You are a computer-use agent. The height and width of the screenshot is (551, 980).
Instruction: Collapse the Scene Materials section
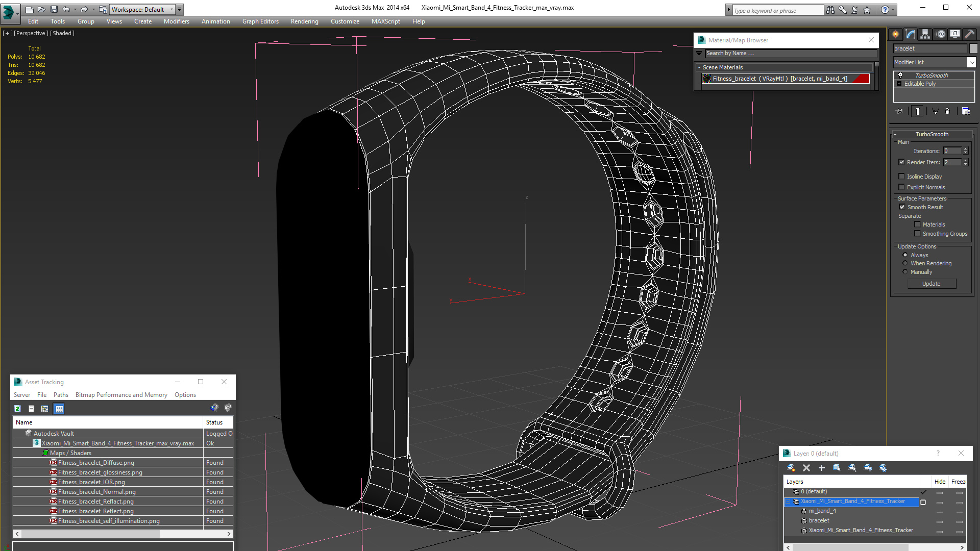(699, 67)
